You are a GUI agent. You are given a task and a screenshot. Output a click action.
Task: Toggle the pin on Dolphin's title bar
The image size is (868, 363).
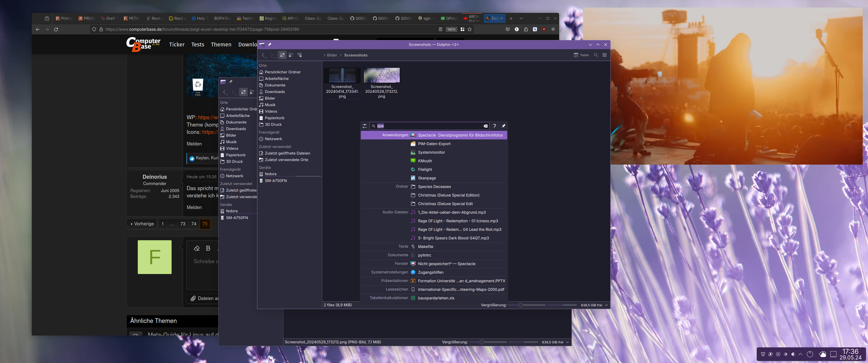click(269, 44)
